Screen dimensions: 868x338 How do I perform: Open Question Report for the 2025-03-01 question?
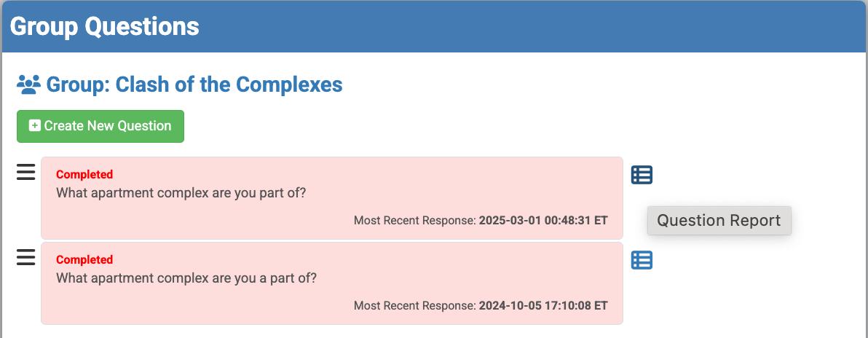pos(642,175)
